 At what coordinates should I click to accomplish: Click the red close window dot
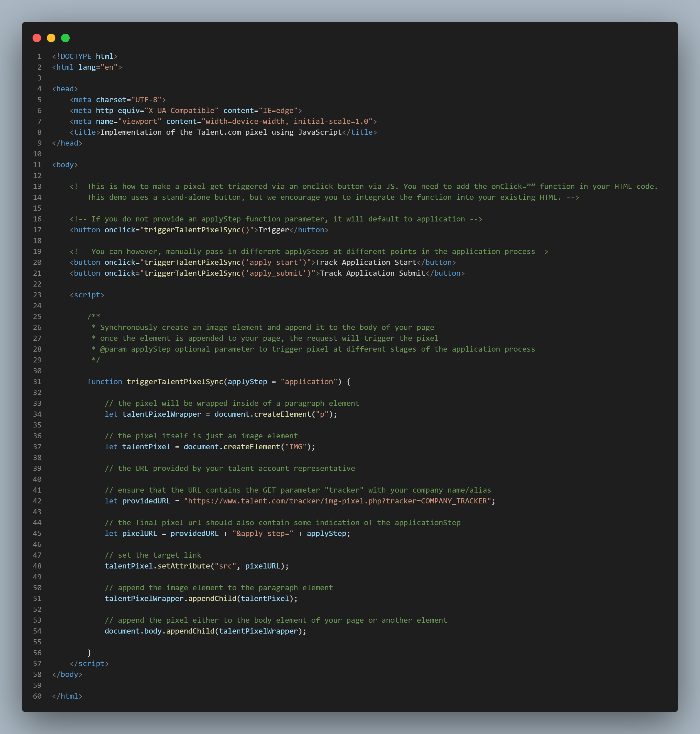tap(37, 38)
